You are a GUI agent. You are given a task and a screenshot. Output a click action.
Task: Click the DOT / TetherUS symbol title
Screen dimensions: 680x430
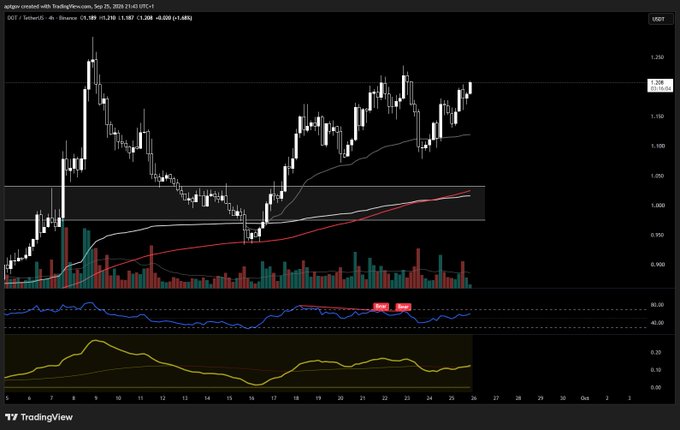pyautogui.click(x=25, y=18)
